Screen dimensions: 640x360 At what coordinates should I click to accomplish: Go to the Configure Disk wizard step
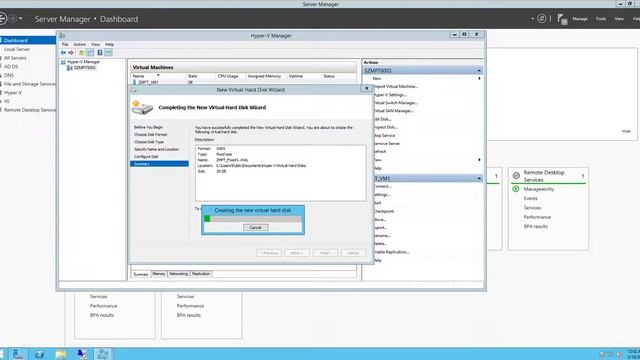point(146,157)
